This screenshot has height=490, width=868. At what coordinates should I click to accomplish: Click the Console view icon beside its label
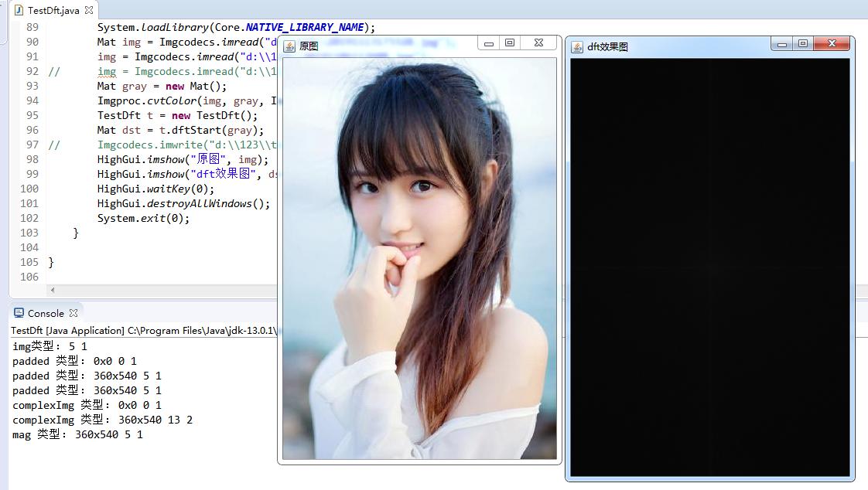[19, 312]
